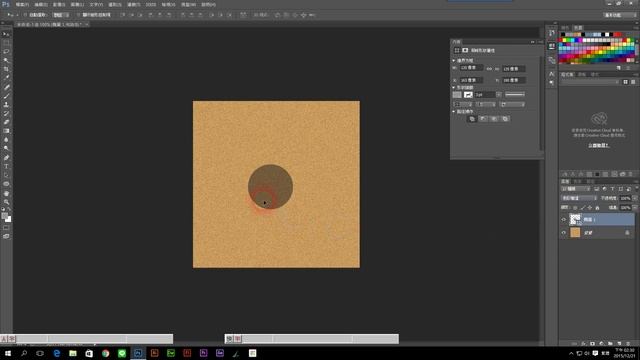Toggle the mask properties icon
640x360 pixels.
pyautogui.click(x=465, y=50)
